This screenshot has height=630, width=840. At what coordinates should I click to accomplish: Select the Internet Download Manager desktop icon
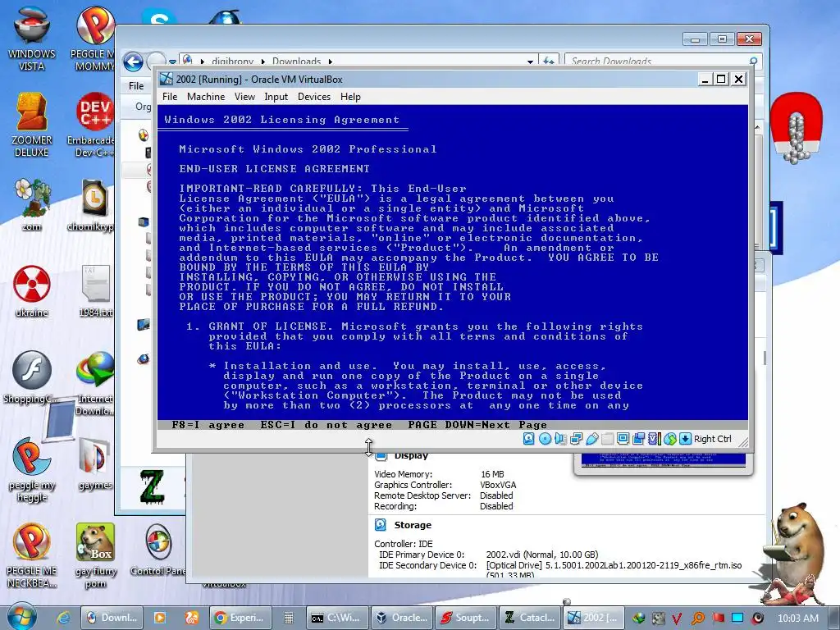tap(95, 382)
